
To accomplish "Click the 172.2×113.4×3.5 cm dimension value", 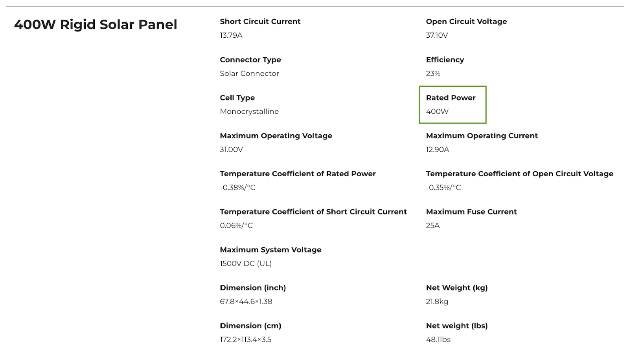I will [245, 340].
